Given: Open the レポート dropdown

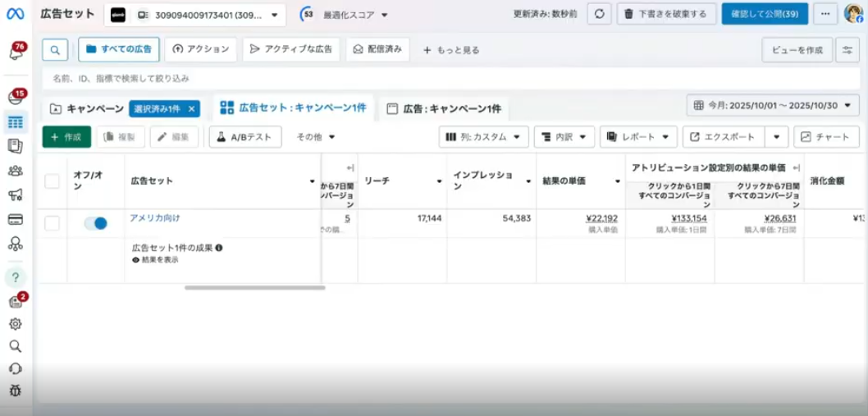Looking at the screenshot, I should (x=638, y=137).
